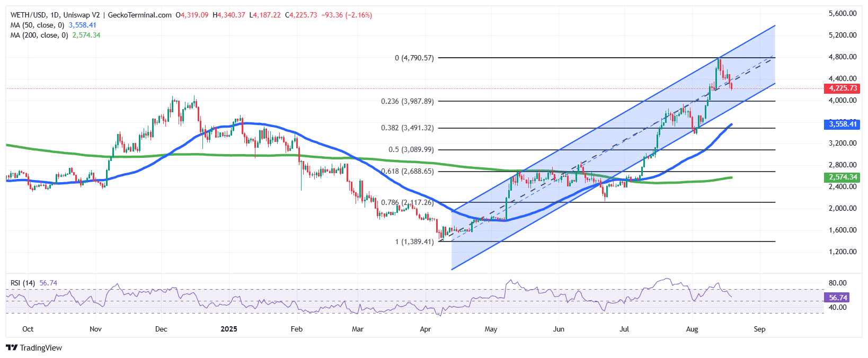
Task: Select the MA (200, close, 0) legend
Action: pos(39,35)
